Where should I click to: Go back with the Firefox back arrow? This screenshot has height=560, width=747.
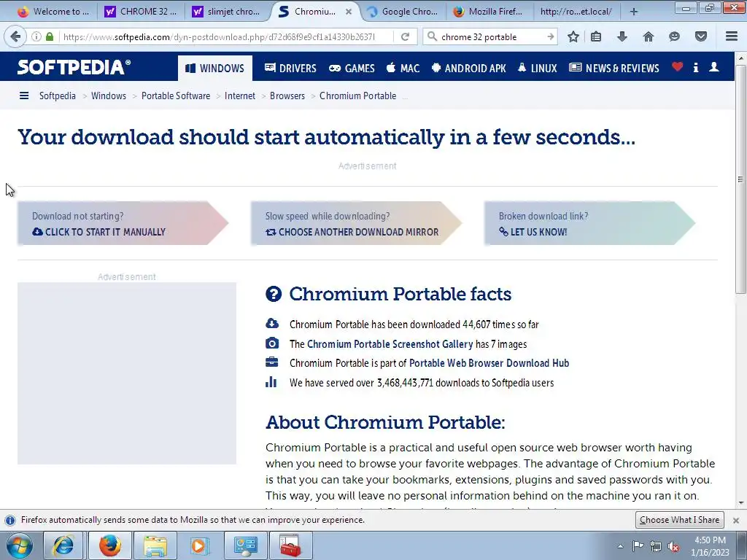[15, 36]
